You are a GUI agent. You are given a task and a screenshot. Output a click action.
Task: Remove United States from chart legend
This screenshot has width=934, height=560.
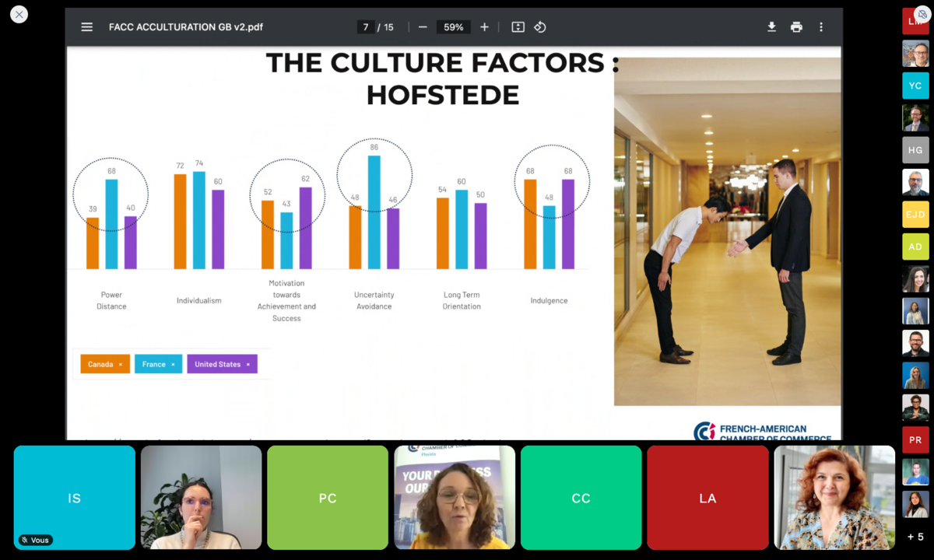click(x=248, y=364)
